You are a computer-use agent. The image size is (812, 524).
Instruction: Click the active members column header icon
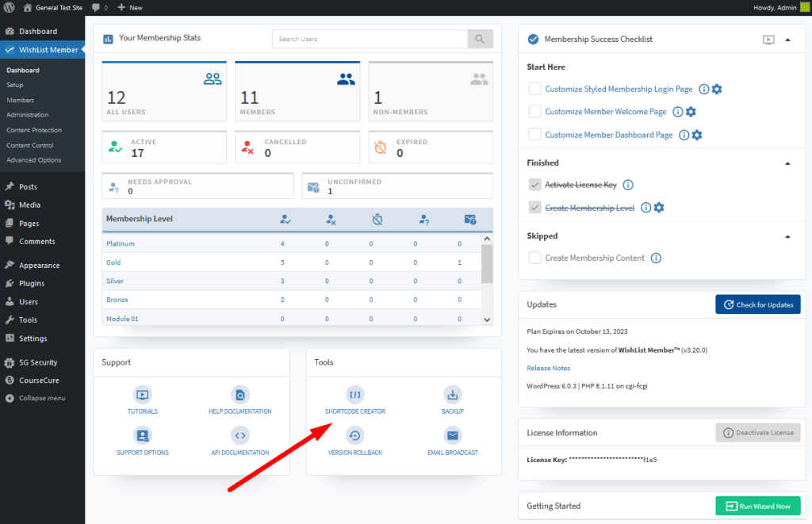(x=285, y=220)
